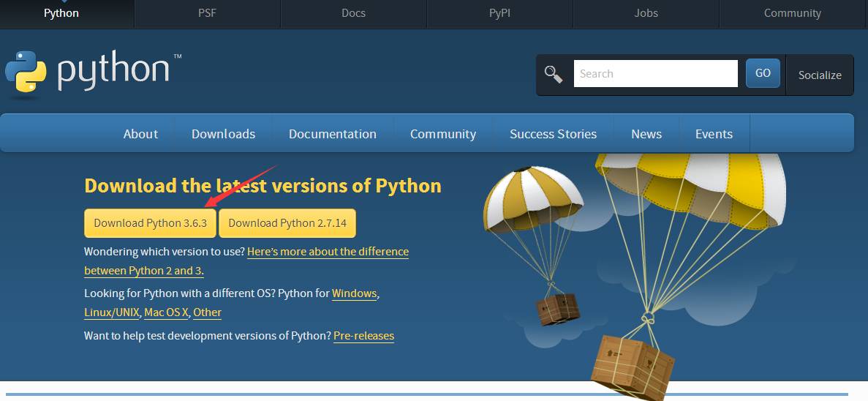This screenshot has width=868, height=401.
Task: Click the heading Download the latest versions of Python
Action: tap(263, 186)
